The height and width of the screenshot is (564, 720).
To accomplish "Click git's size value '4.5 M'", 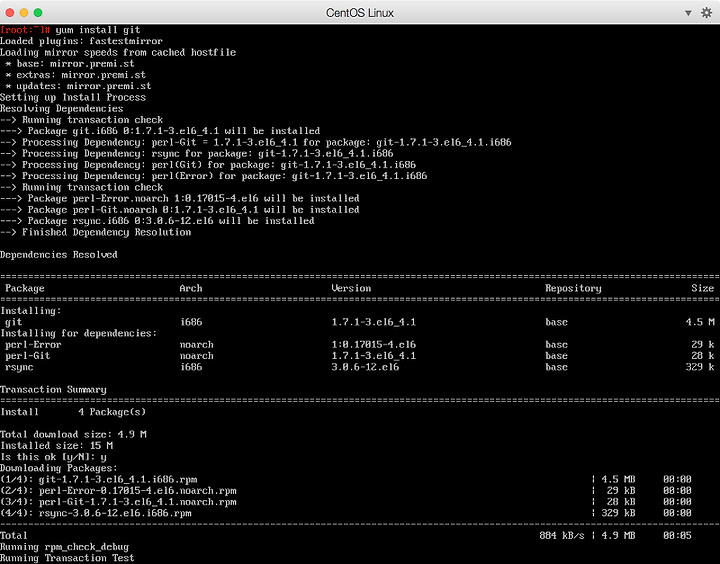I will pos(700,322).
